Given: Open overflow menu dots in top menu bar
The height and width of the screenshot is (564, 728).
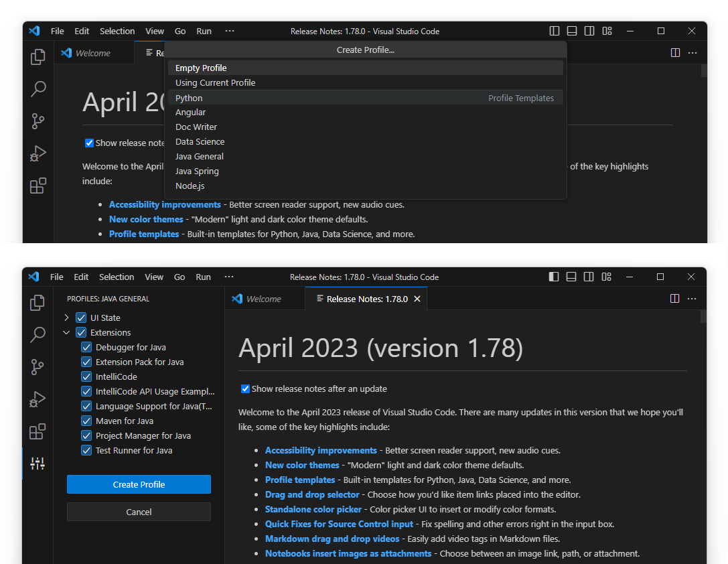Looking at the screenshot, I should pyautogui.click(x=229, y=31).
